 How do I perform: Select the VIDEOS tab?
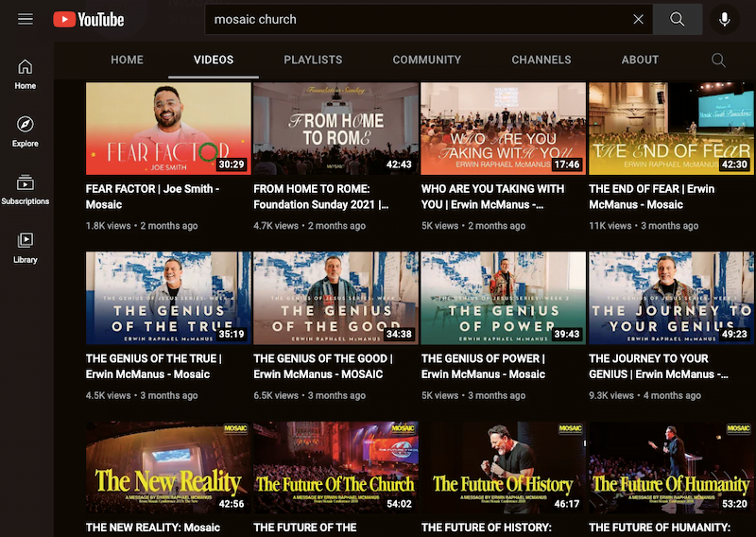click(214, 60)
